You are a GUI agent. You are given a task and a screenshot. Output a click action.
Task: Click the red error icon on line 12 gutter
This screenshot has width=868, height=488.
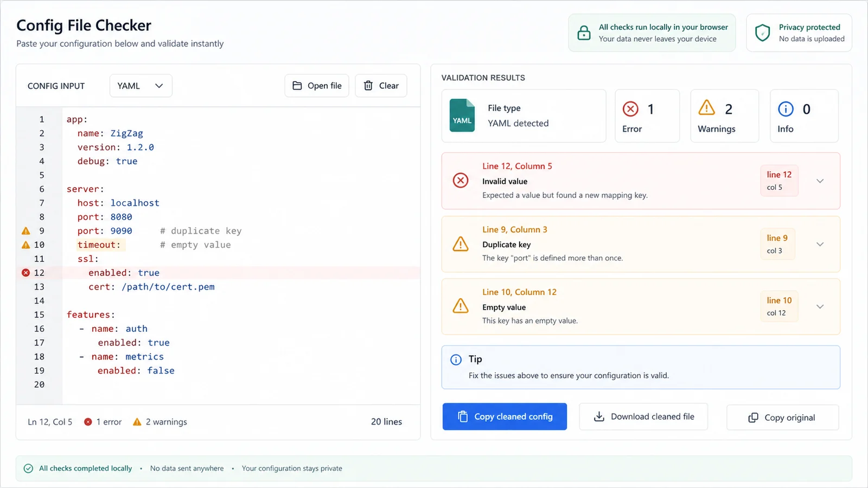25,273
